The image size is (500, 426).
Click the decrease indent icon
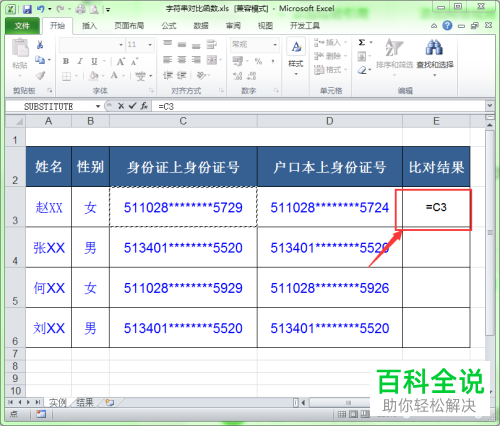coord(168,76)
